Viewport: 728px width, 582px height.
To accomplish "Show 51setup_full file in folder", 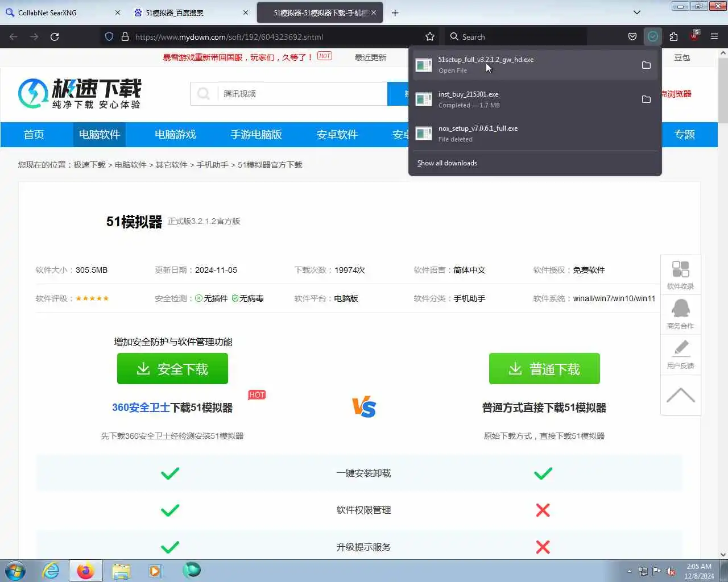I will (646, 65).
